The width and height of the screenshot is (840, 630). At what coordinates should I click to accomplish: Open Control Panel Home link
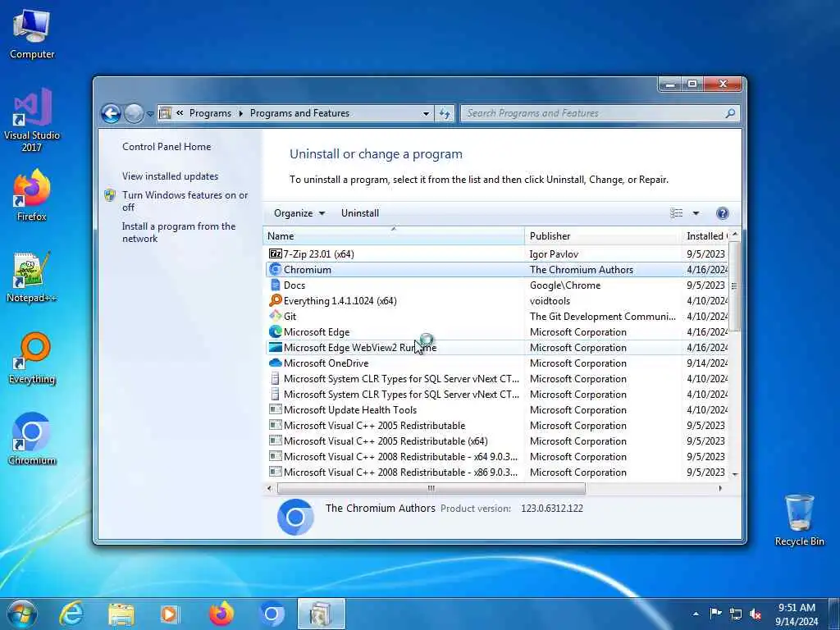pos(167,147)
